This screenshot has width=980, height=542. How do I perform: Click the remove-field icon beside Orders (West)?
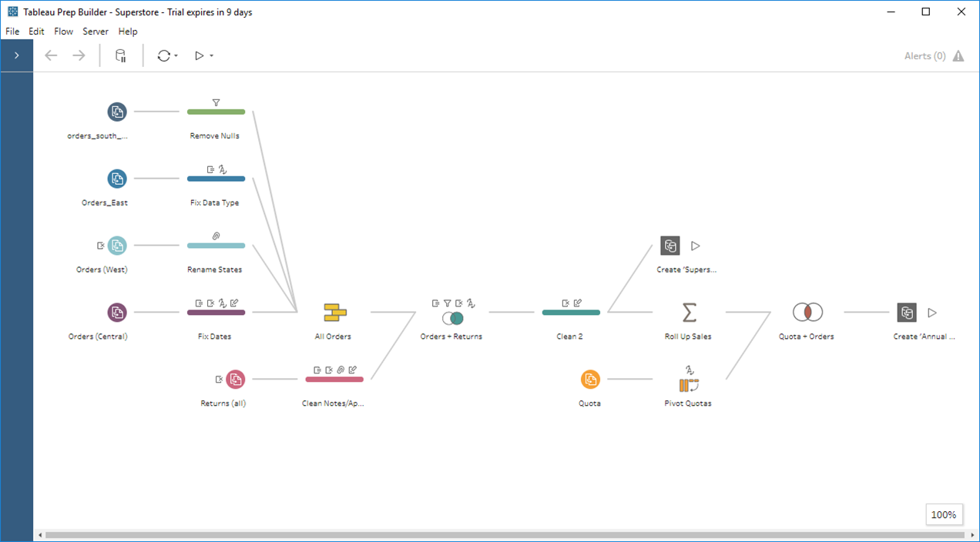pos(100,246)
